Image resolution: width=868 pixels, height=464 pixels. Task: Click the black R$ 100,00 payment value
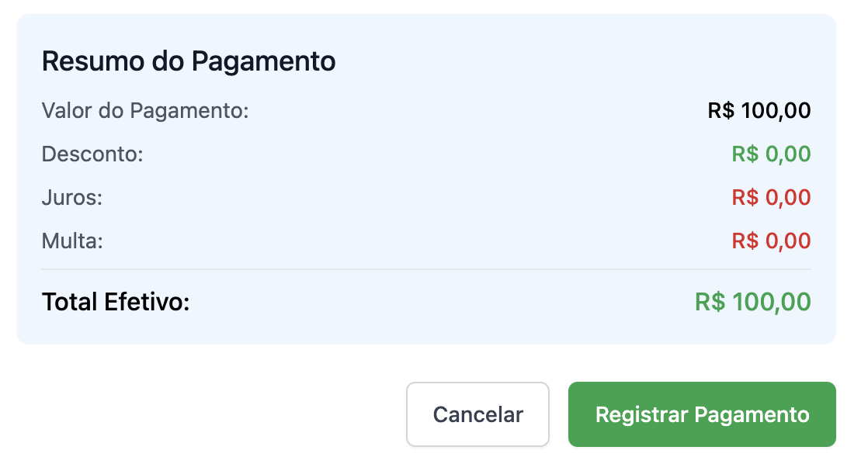tap(759, 111)
